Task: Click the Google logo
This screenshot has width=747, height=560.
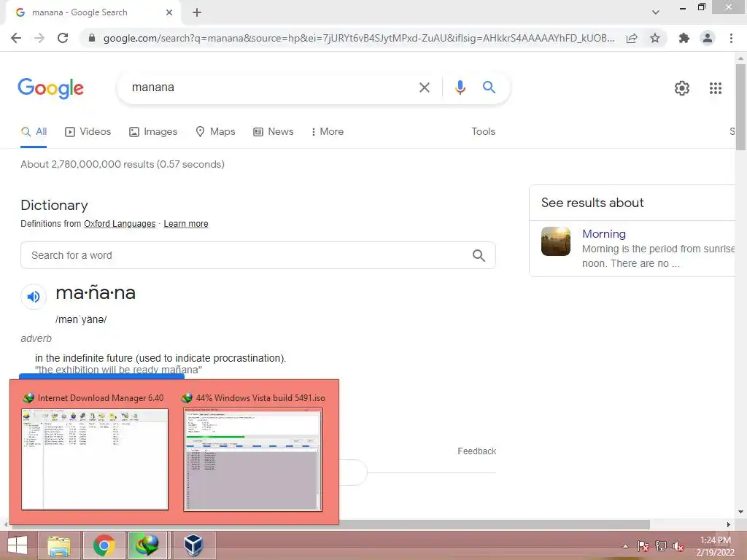Action: pyautogui.click(x=51, y=87)
